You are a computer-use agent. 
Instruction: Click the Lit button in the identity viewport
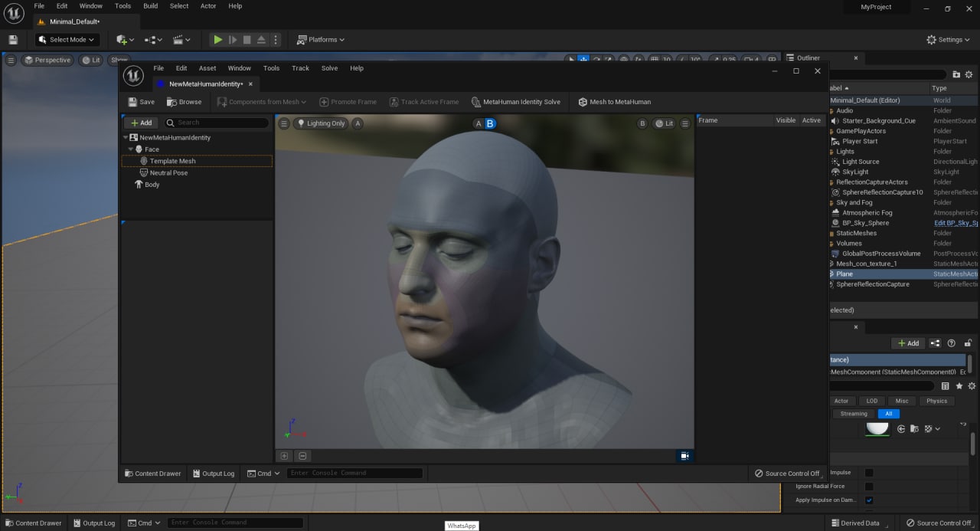tap(664, 123)
